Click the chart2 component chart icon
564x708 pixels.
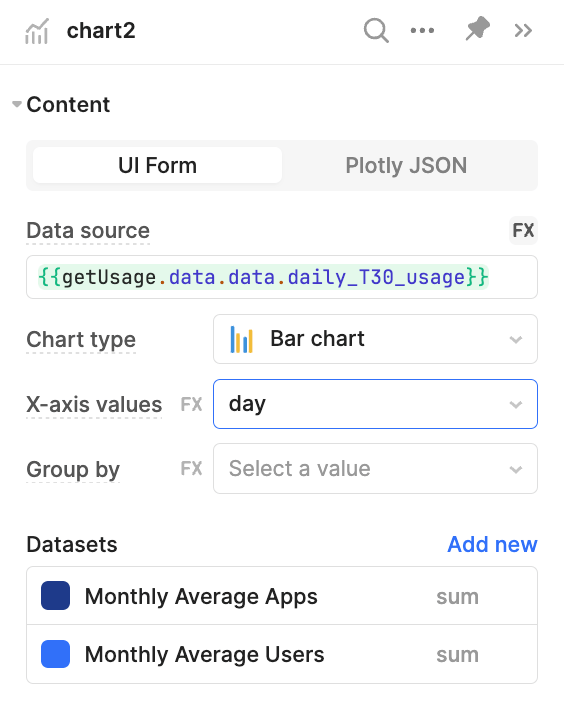click(37, 31)
